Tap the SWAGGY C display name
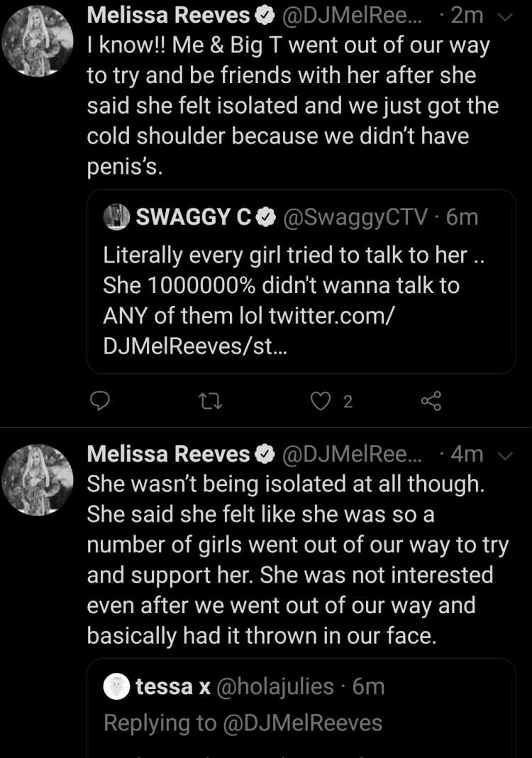Viewport: 532px width, 758px height. point(193,216)
